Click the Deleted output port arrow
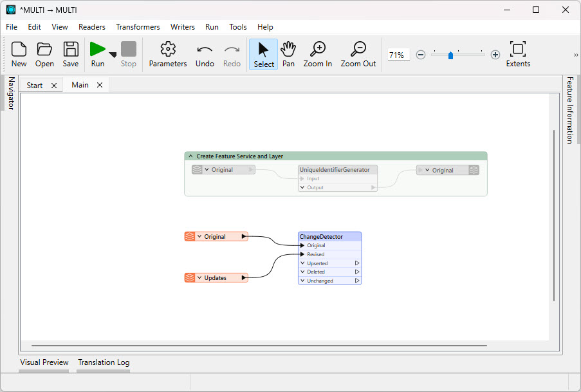Screen dimensions: 581x392 (357, 272)
